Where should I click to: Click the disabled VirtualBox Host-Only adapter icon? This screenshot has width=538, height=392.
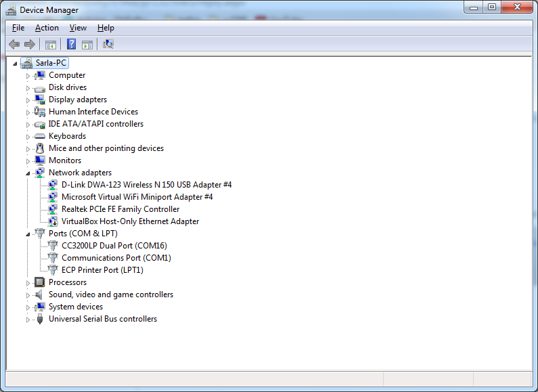(x=53, y=221)
